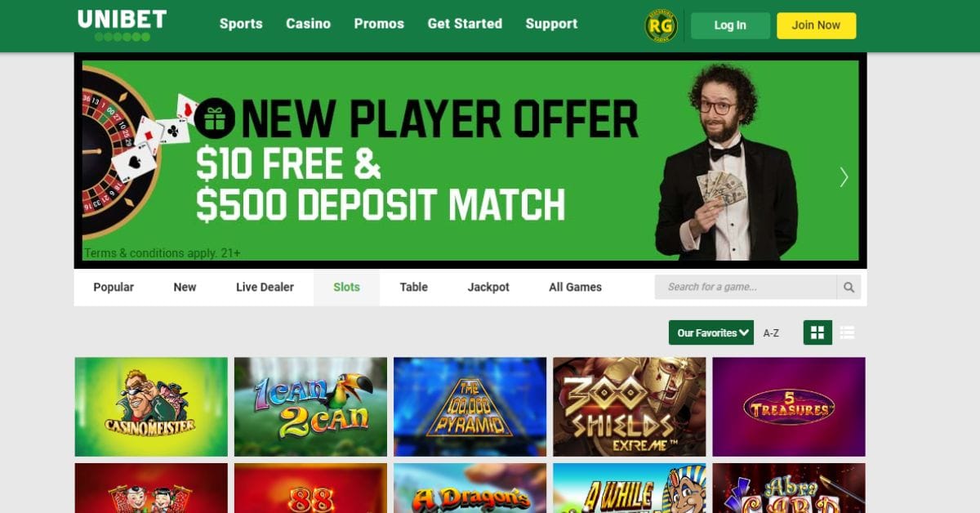Open the 300 Shields Extreme game

click(630, 407)
